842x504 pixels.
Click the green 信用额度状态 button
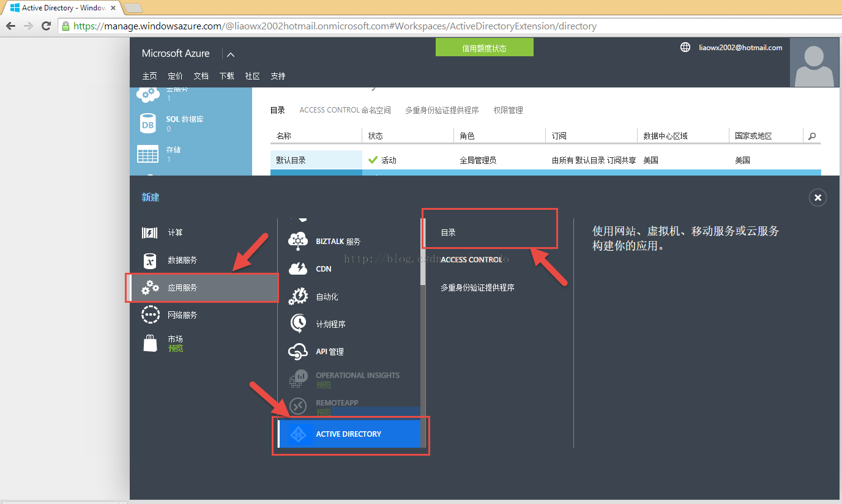pyautogui.click(x=484, y=48)
